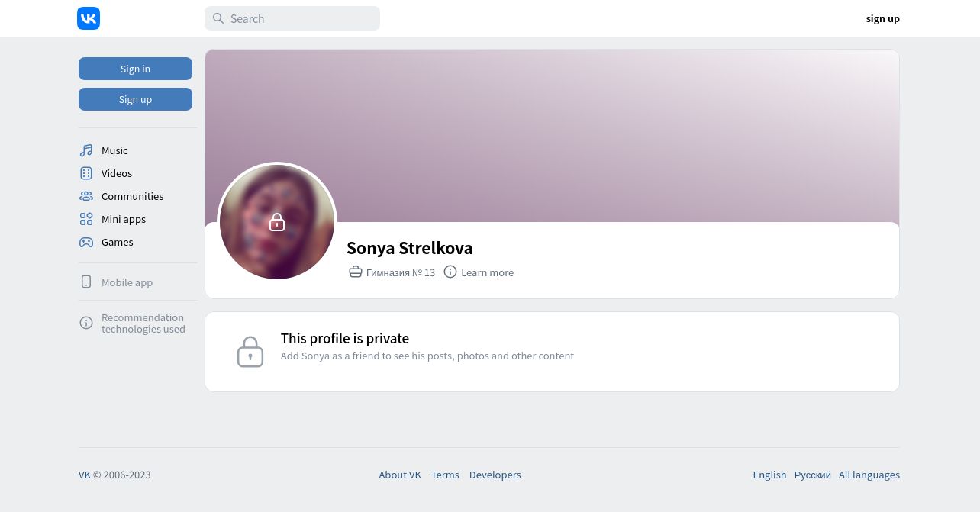Click the Communities people icon

click(86, 196)
